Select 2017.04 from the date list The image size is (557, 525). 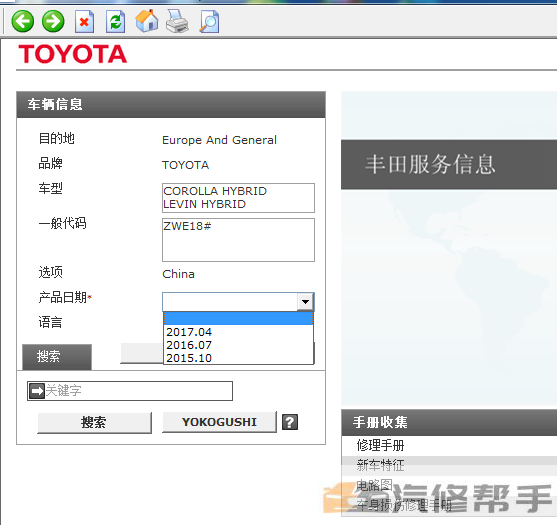click(x=238, y=332)
